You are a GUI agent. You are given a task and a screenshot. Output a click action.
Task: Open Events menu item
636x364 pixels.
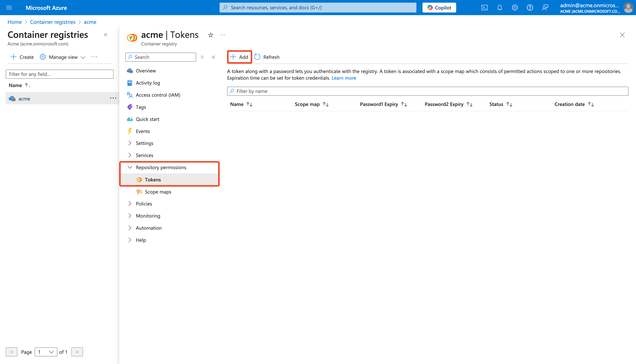pyautogui.click(x=143, y=131)
